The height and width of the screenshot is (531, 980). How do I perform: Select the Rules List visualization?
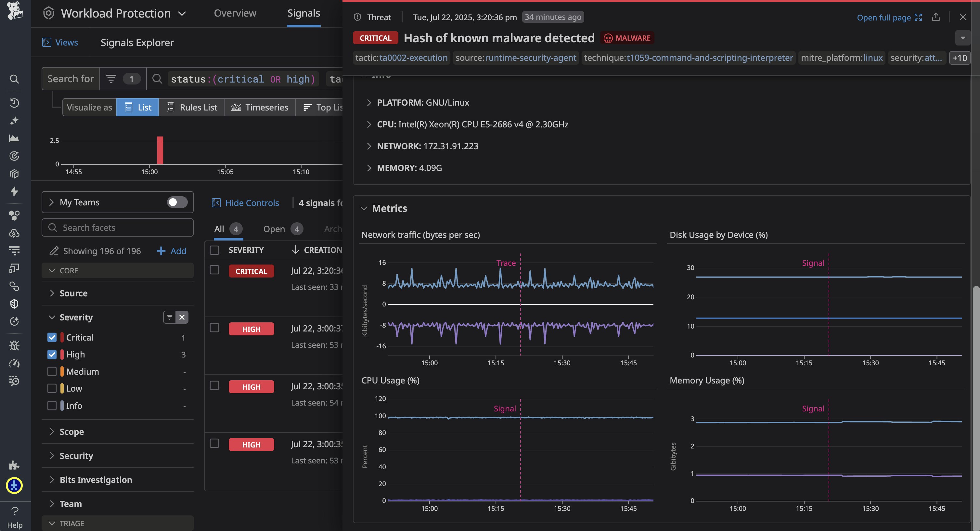191,107
